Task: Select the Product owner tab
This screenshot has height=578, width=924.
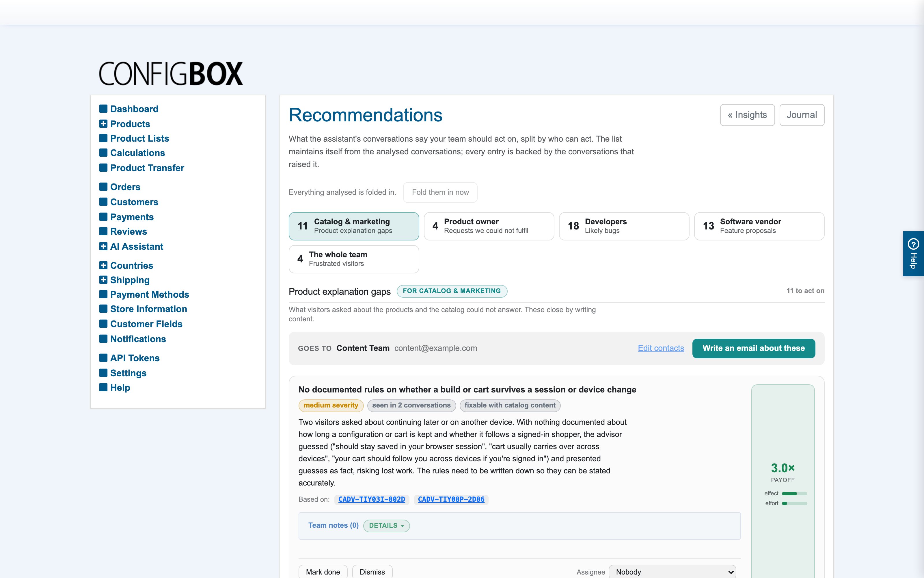Action: pyautogui.click(x=489, y=226)
